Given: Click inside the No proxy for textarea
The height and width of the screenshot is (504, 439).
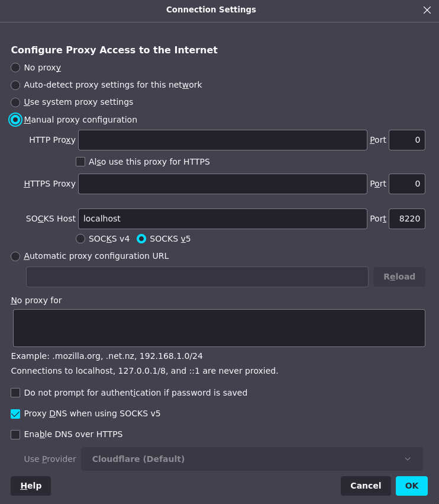Looking at the screenshot, I should (219, 328).
